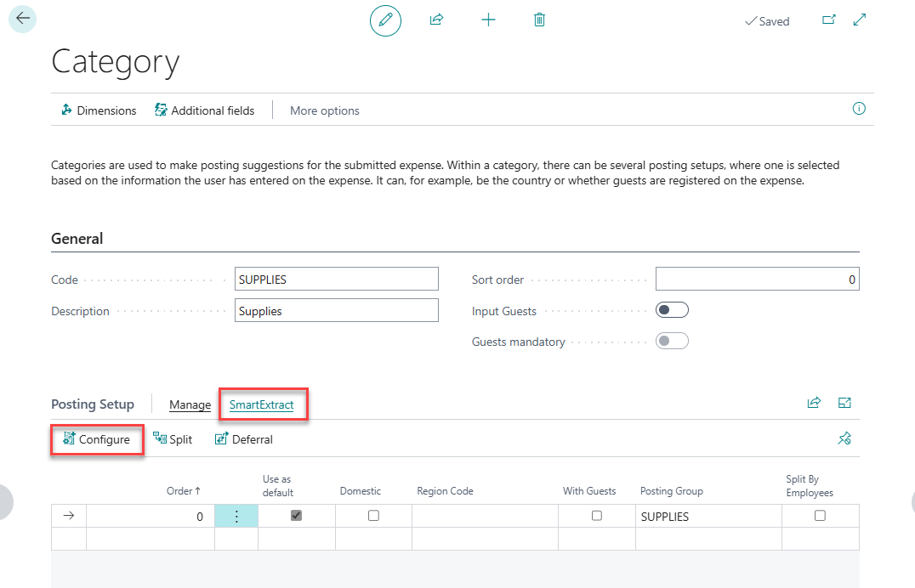The width and height of the screenshot is (915, 588).
Task: Click the back arrow button
Action: coord(22,19)
